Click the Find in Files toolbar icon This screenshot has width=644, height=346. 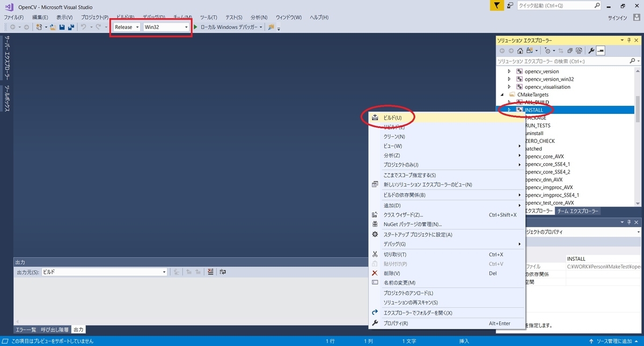pos(270,27)
